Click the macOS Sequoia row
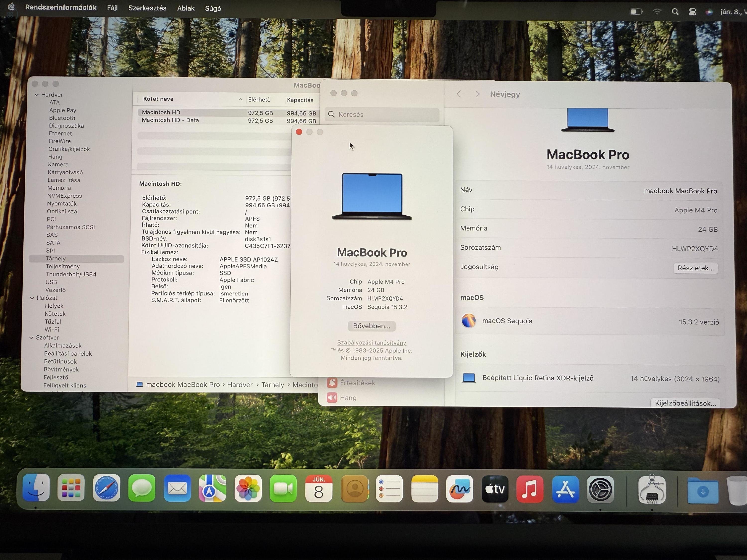747x560 pixels. (590, 321)
